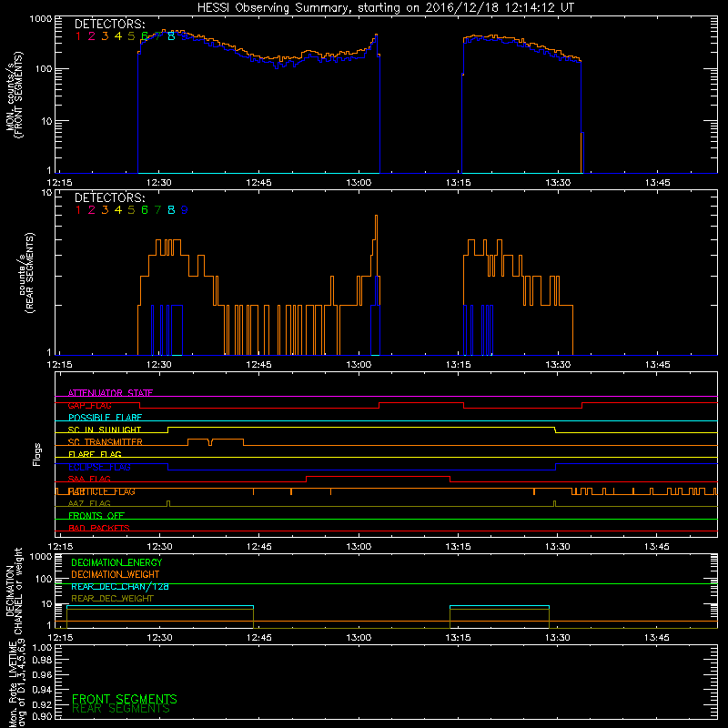
Task: Select the ATTENUATOR_STATE flag label
Action: click(110, 393)
